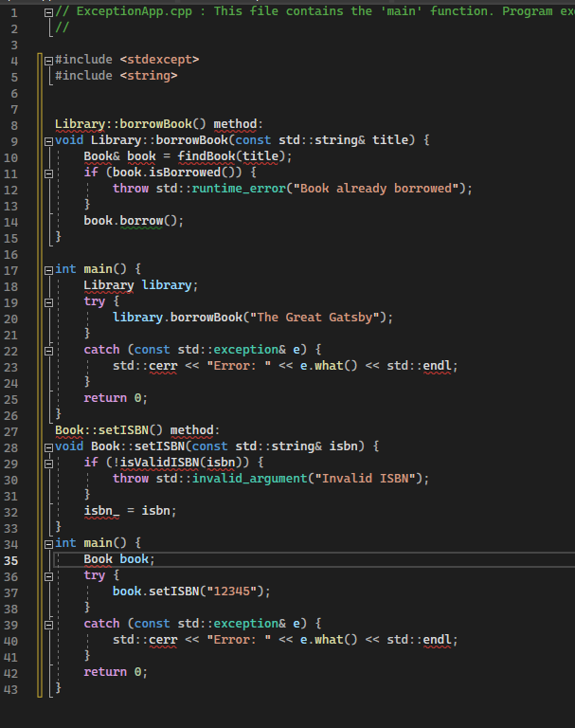Collapse the try block on line 36
The image size is (575, 728).
[48, 576]
